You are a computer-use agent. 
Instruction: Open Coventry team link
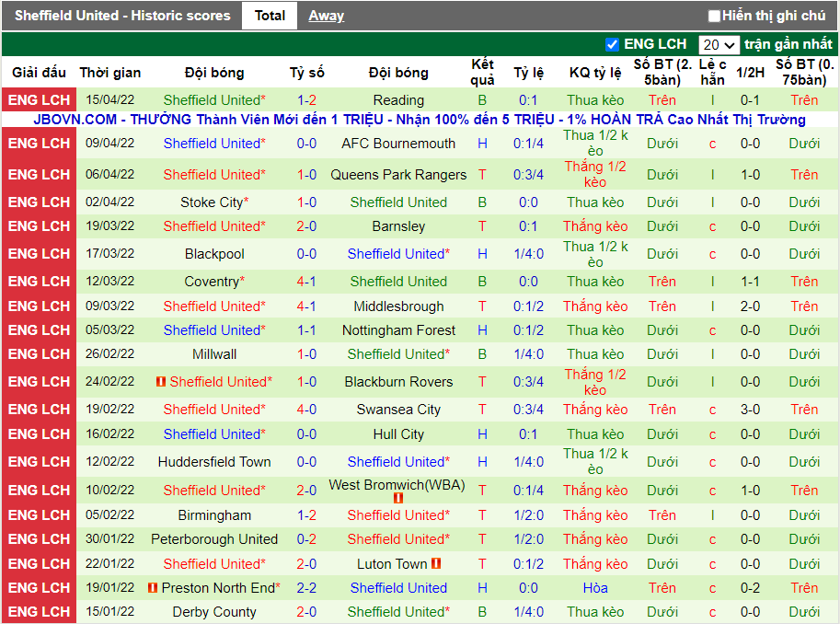(212, 282)
